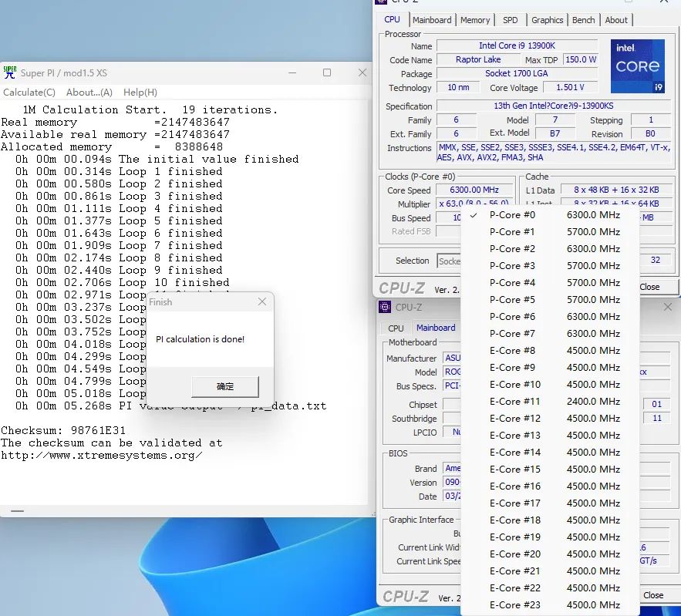Switch to the Memory tab in CPU-Z
This screenshot has width=681, height=616.
pos(475,20)
